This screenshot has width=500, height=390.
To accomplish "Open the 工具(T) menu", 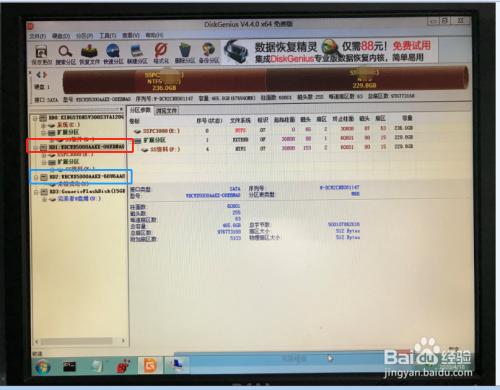I will (x=107, y=35).
